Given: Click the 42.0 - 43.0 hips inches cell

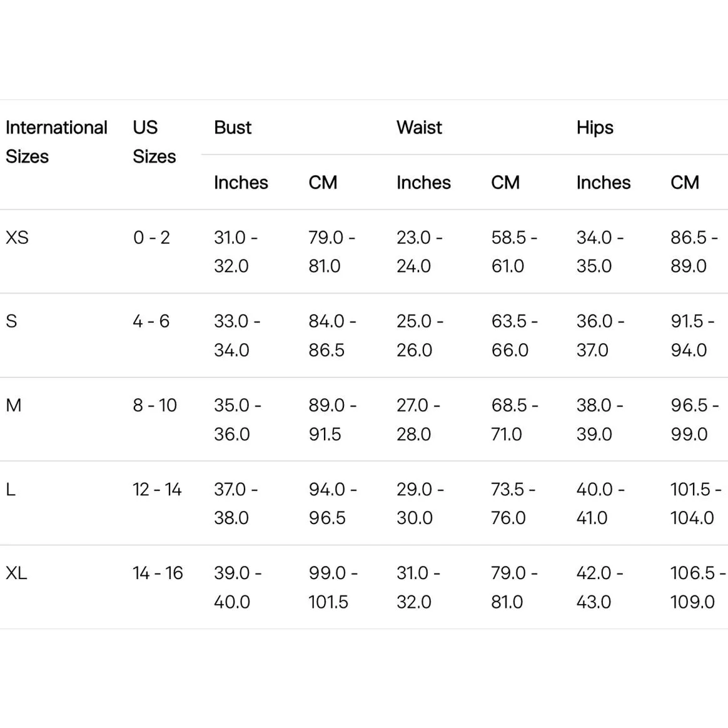Looking at the screenshot, I should [599, 587].
